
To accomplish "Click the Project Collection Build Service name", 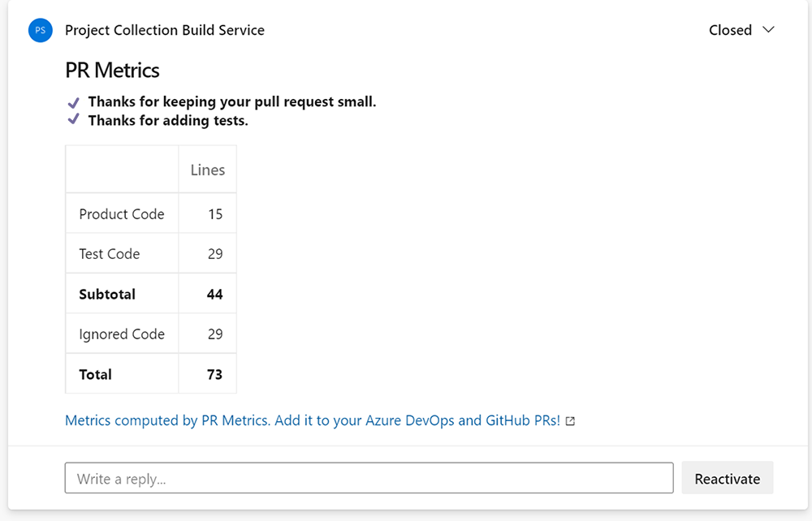I will 164,30.
